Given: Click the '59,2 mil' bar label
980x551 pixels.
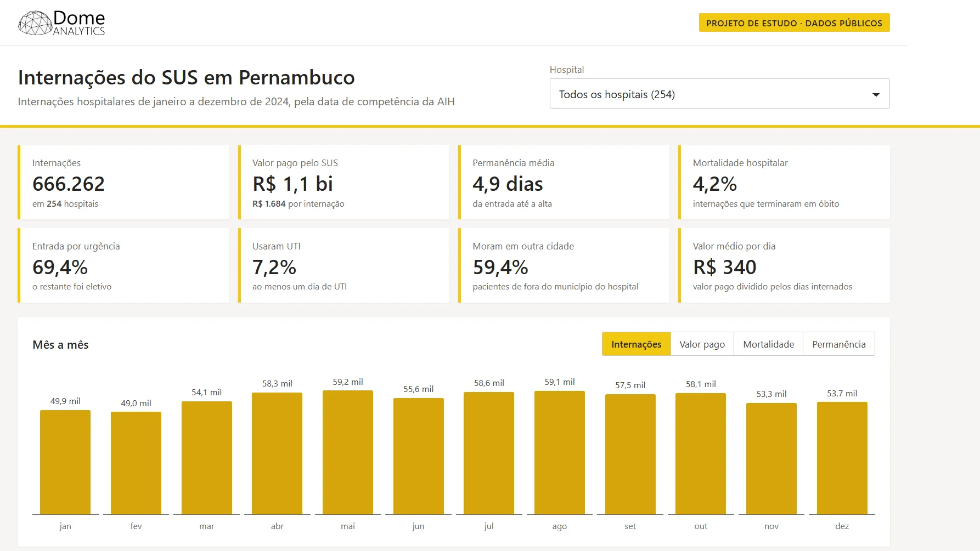Looking at the screenshot, I should [348, 382].
